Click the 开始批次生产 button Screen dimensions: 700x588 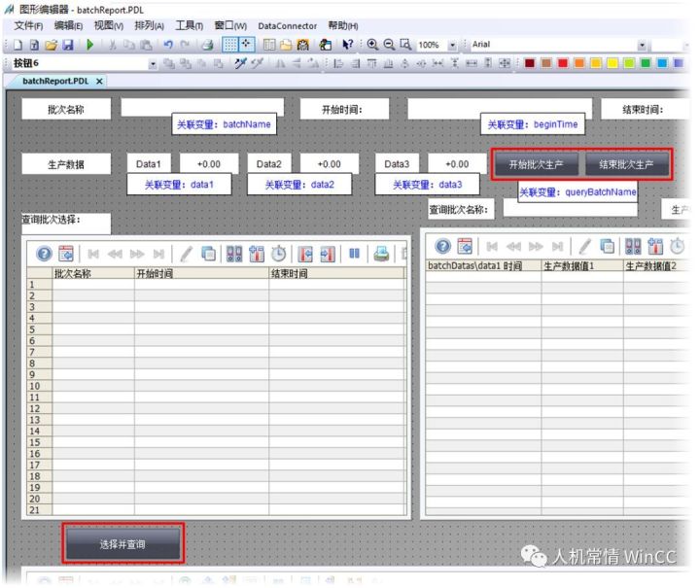tap(536, 164)
